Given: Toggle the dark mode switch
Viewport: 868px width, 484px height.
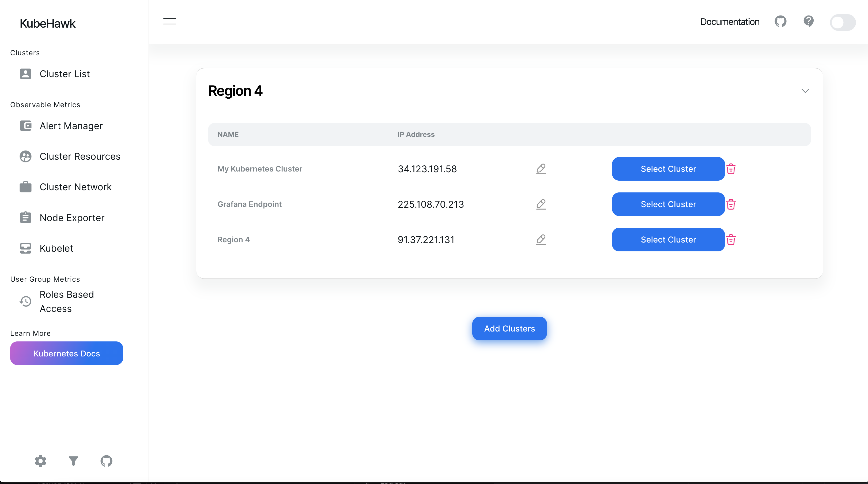Looking at the screenshot, I should (843, 23).
